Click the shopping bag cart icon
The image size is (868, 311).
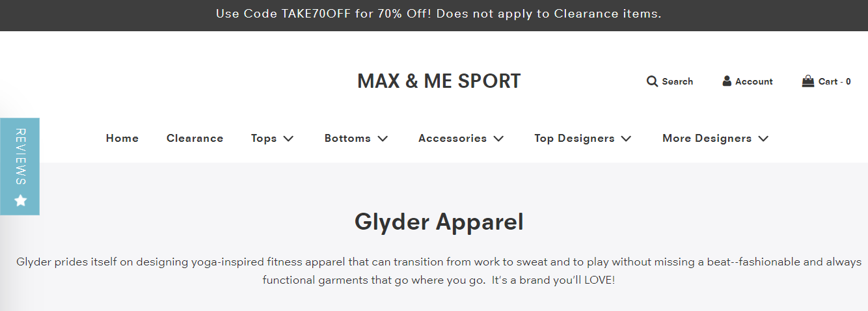click(x=808, y=81)
